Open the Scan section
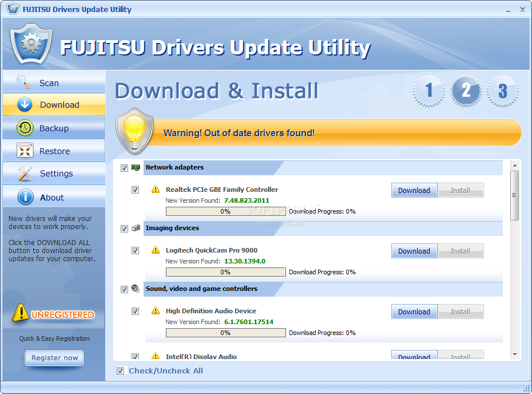The image size is (532, 394). [54, 82]
